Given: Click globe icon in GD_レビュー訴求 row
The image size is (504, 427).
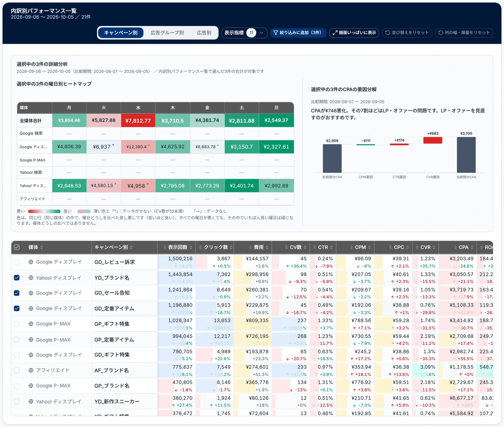Looking at the screenshot, I should coord(31,262).
